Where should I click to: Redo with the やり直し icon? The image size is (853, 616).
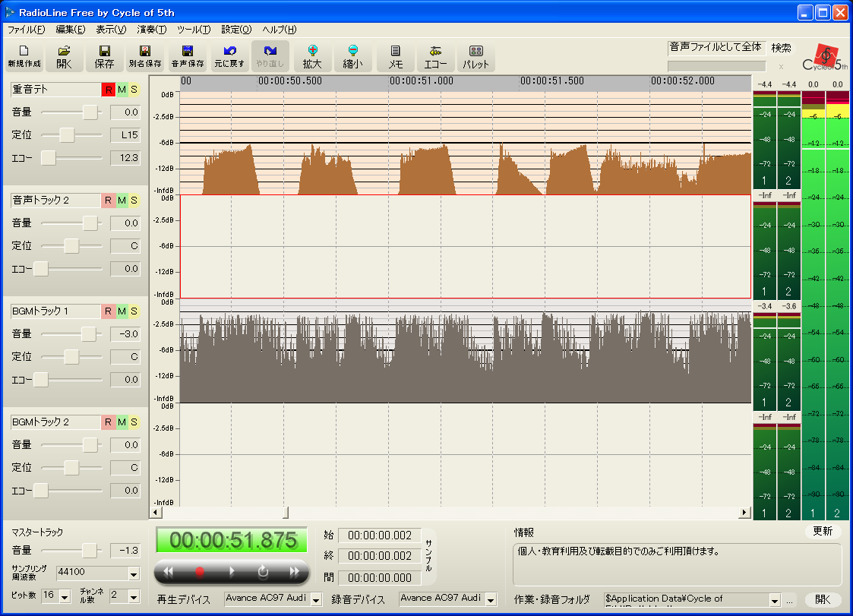[270, 56]
